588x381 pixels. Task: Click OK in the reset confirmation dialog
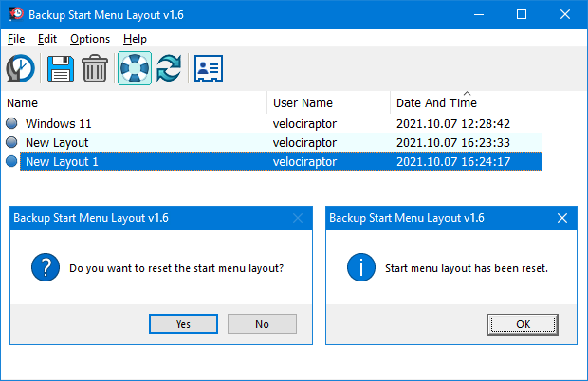coord(523,324)
